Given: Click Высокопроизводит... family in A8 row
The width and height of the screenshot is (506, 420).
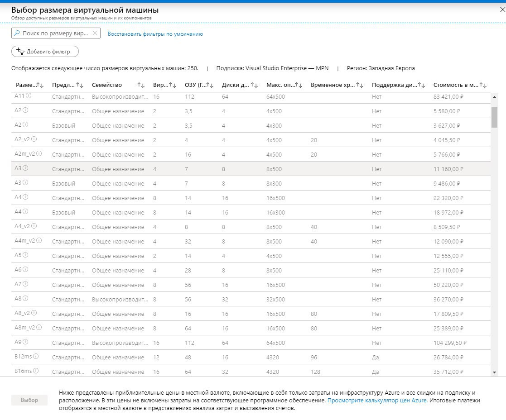Looking at the screenshot, I should [x=120, y=300].
